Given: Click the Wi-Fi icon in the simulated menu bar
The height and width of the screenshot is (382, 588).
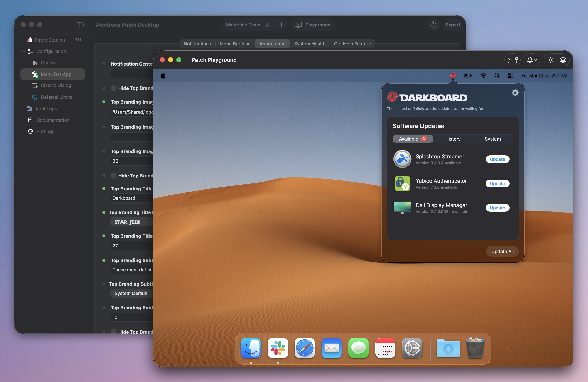Looking at the screenshot, I should point(483,76).
